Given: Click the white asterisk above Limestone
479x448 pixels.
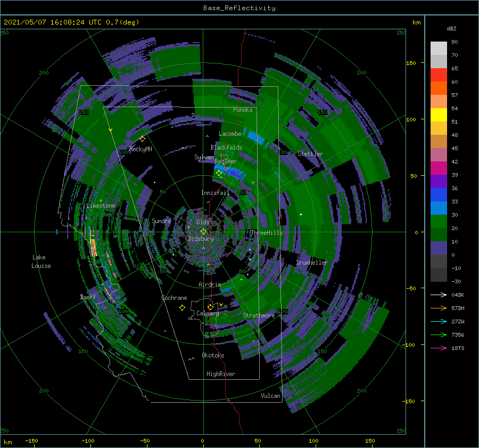Looking at the screenshot, I should tap(101, 201).
